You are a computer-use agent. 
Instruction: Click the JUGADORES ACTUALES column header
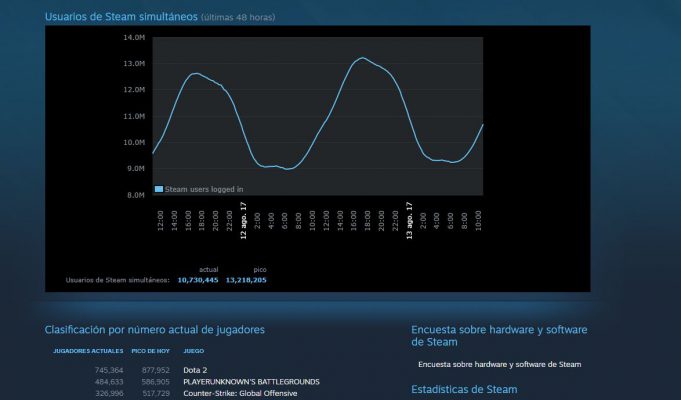pyautogui.click(x=88, y=351)
